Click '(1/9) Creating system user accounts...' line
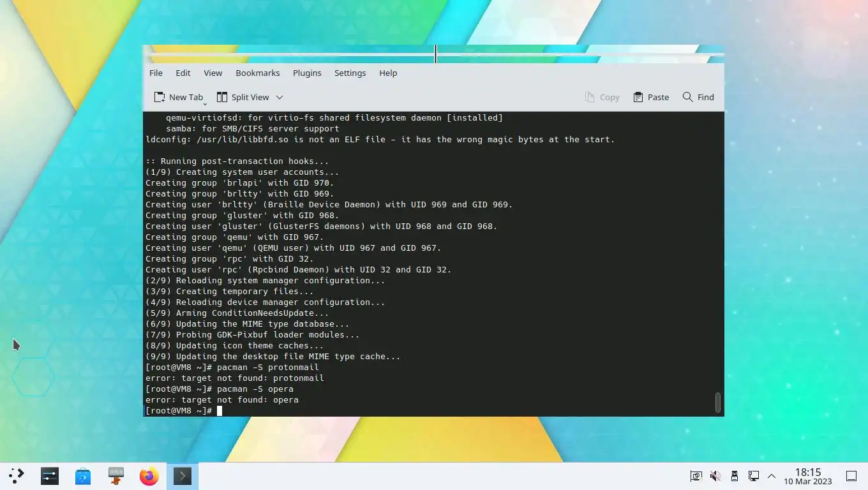Viewport: 868px width, 490px height. coord(243,172)
